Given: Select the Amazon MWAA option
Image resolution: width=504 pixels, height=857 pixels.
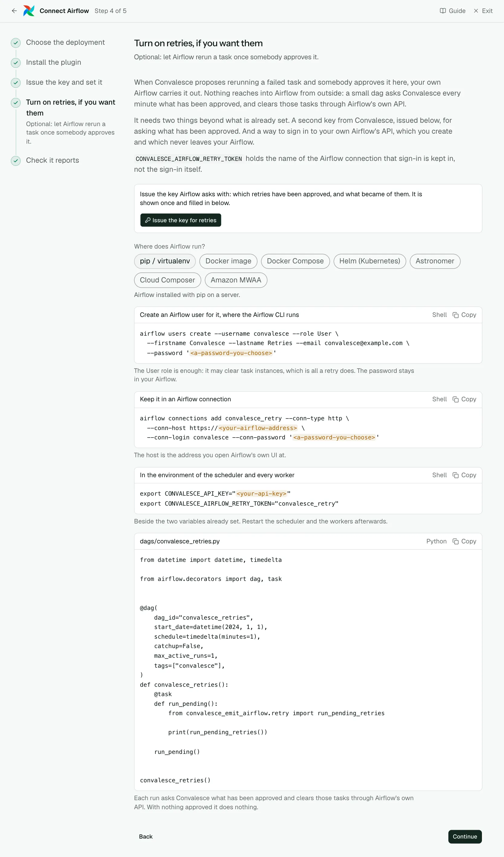Looking at the screenshot, I should click(x=236, y=280).
